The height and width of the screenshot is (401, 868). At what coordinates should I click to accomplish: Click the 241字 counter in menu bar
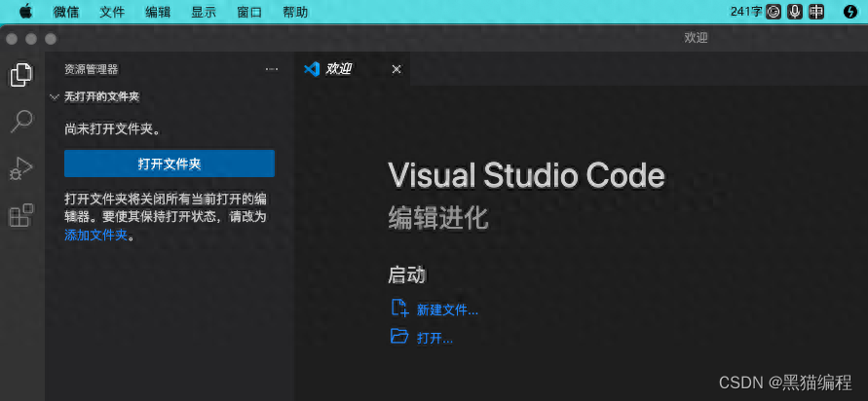click(746, 12)
